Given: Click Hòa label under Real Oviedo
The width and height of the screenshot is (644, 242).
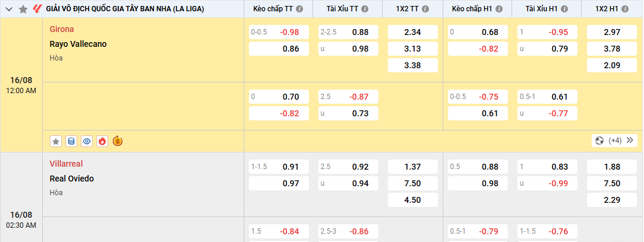Looking at the screenshot, I should tap(56, 193).
